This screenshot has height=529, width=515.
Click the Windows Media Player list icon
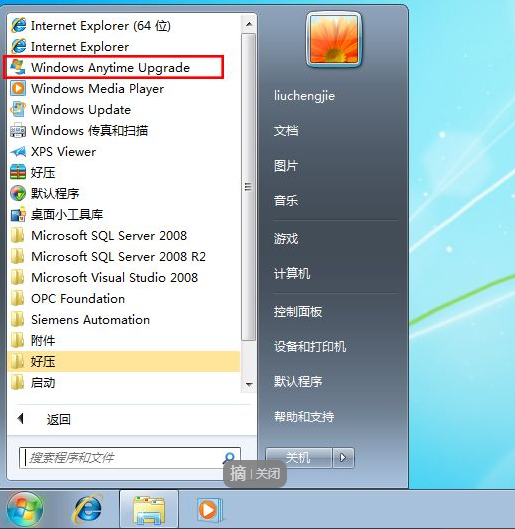[18, 88]
